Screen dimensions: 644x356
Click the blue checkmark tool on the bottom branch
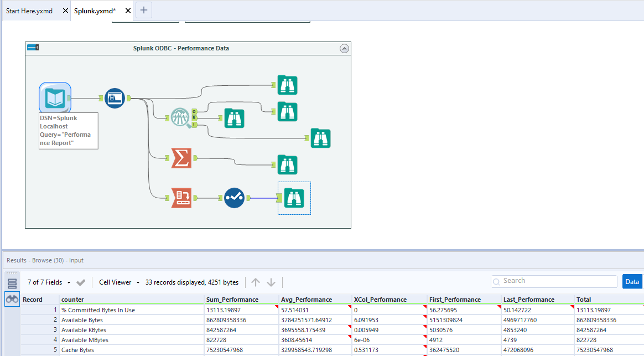(233, 198)
